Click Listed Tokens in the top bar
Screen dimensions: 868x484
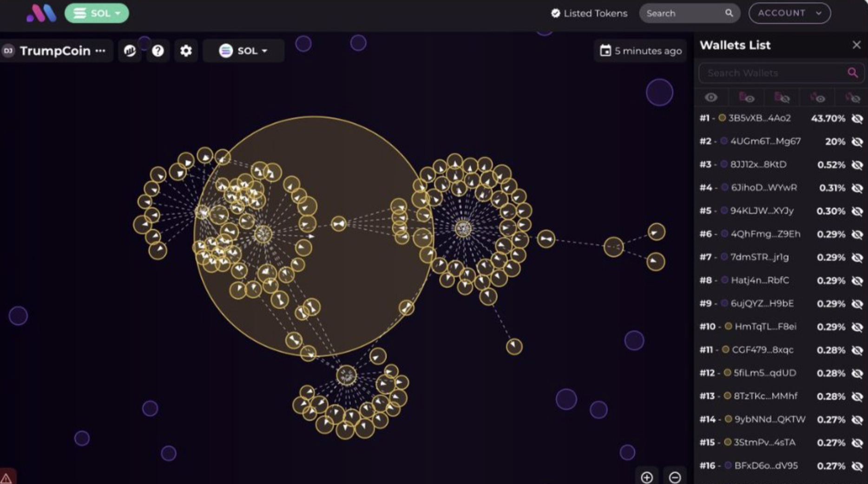(589, 13)
